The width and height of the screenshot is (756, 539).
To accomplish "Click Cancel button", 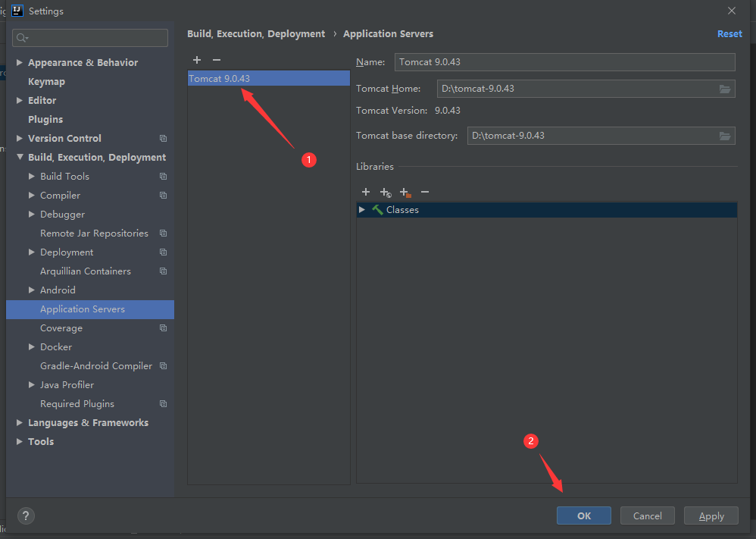I will 647,515.
